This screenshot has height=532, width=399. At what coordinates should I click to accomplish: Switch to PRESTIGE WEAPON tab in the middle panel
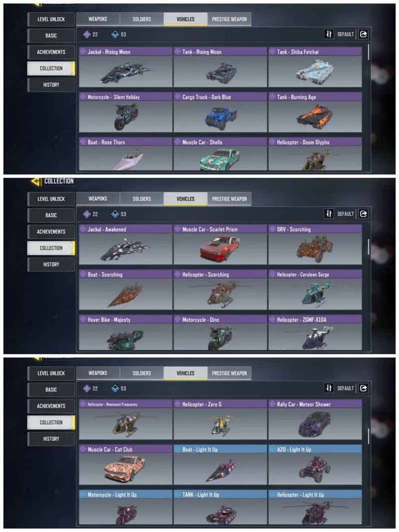(229, 199)
